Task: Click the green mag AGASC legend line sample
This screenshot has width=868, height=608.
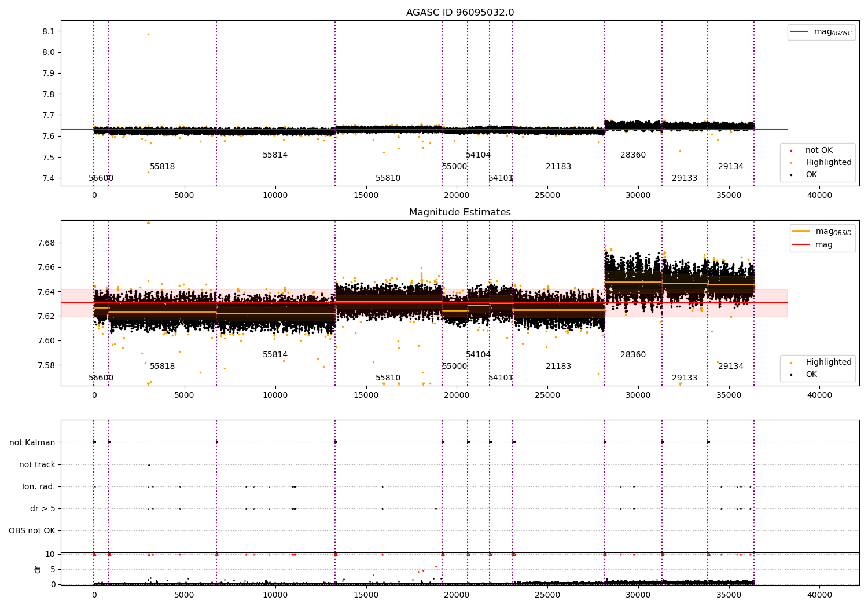Action: tap(799, 31)
